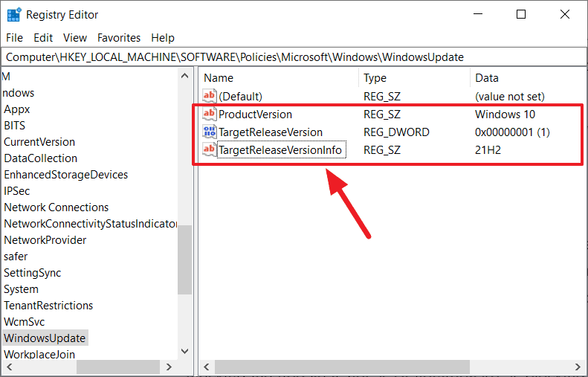Click tree pane scroll down arrow

click(x=184, y=351)
